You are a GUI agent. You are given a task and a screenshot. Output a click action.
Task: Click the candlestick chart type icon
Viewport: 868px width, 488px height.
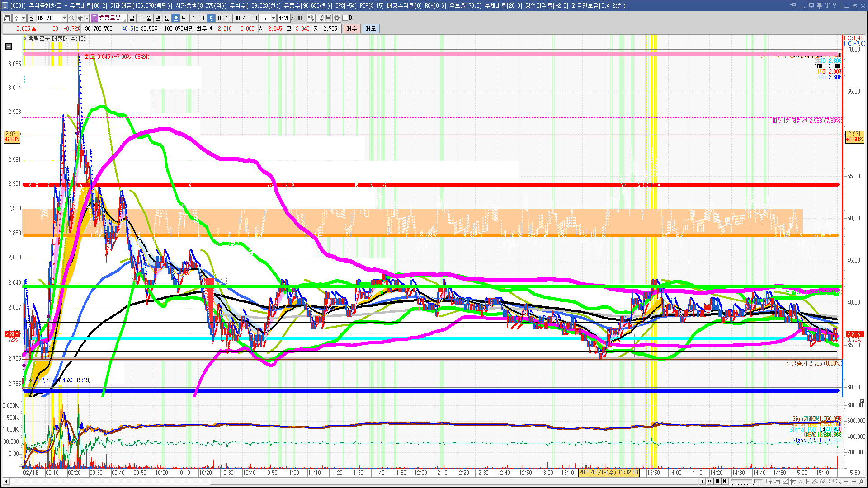(311, 18)
